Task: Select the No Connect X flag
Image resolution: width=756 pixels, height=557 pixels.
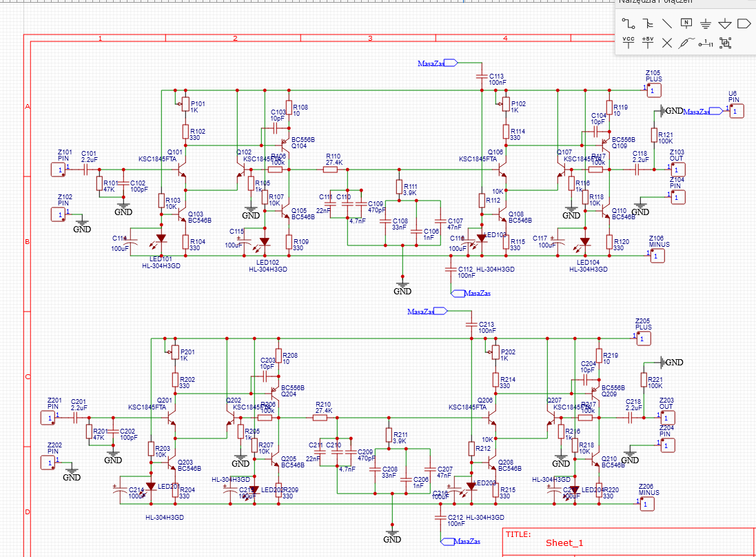Action: [x=667, y=42]
